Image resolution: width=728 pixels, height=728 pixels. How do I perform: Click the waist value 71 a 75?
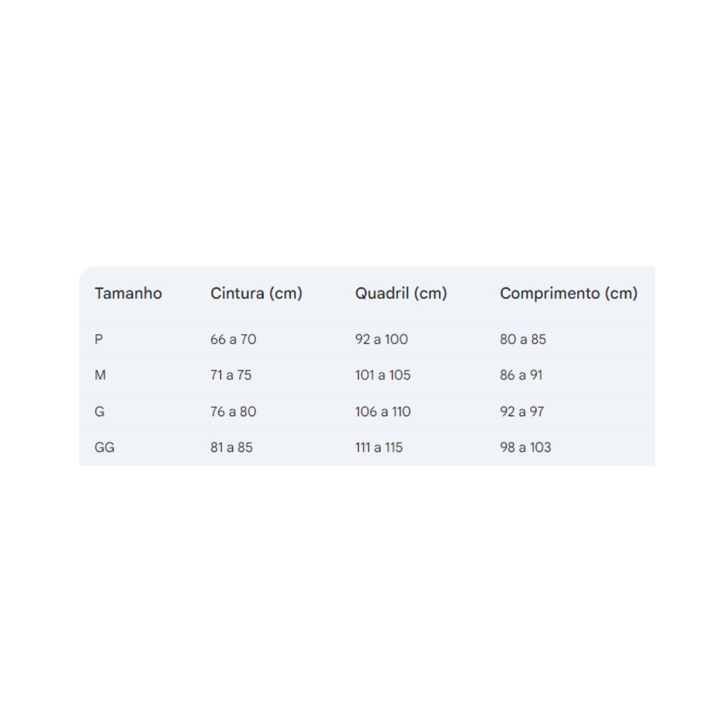tap(231, 376)
